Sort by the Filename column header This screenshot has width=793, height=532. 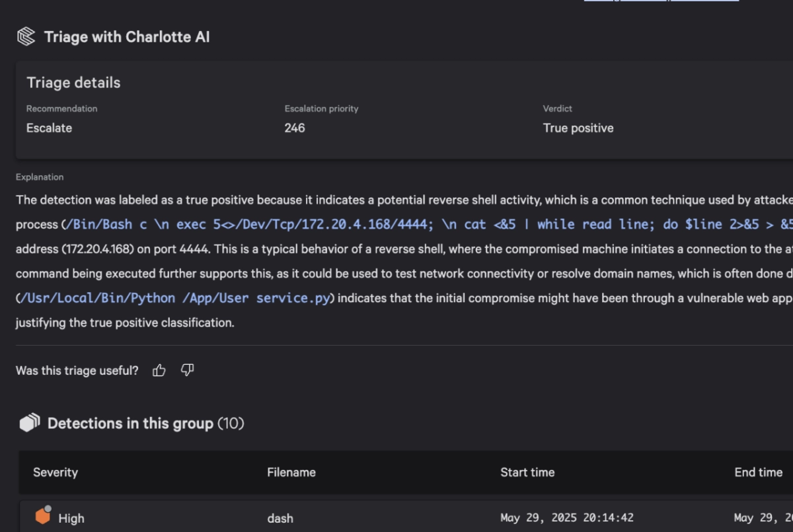pos(291,473)
